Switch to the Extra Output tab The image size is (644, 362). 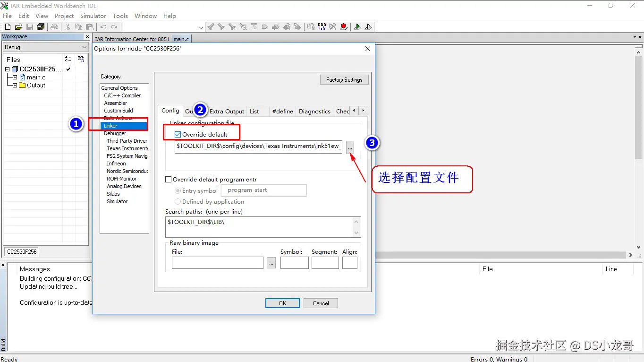click(x=227, y=112)
